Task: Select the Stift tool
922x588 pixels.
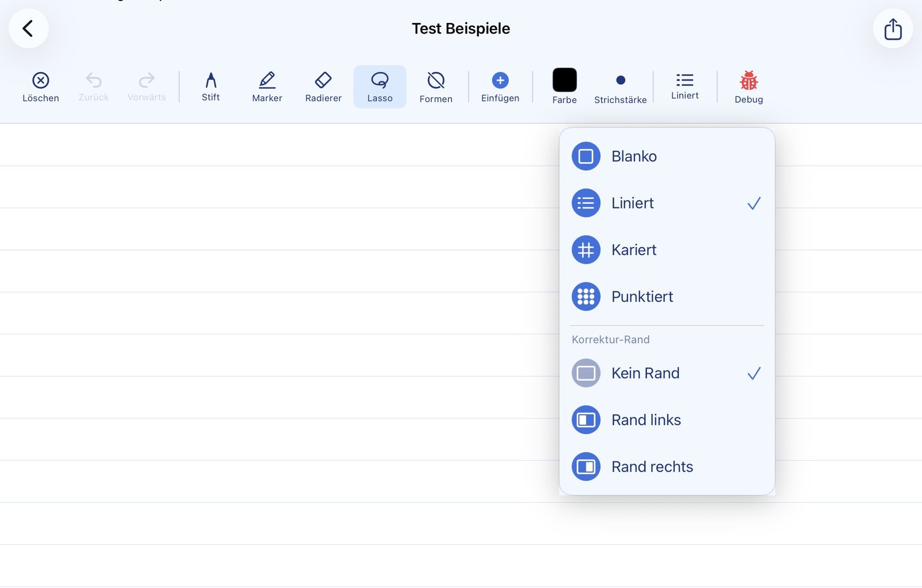Action: click(x=210, y=86)
